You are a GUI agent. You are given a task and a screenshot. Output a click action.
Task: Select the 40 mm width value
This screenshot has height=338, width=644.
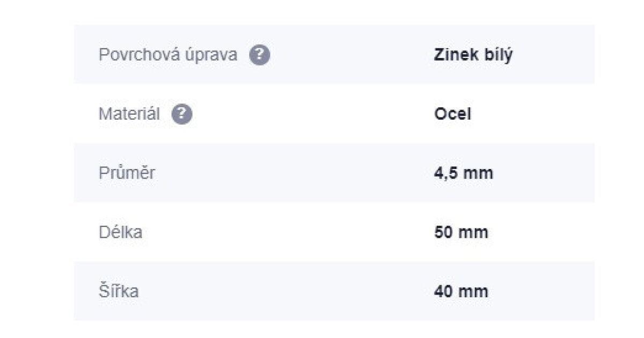point(461,292)
